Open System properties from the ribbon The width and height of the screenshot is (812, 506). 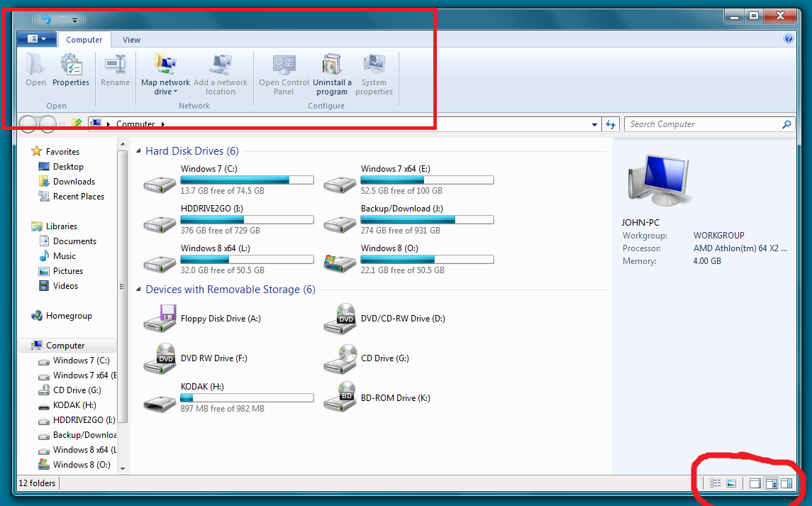pos(374,73)
